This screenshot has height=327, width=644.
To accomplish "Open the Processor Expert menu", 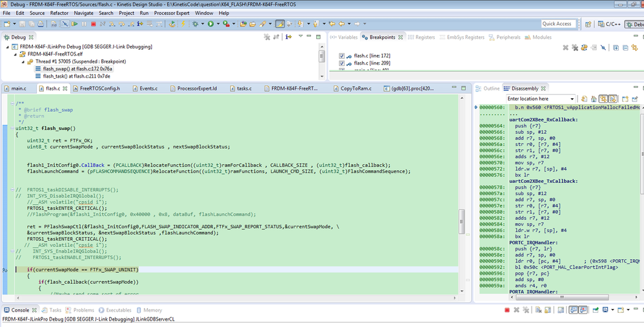I will [x=172, y=13].
